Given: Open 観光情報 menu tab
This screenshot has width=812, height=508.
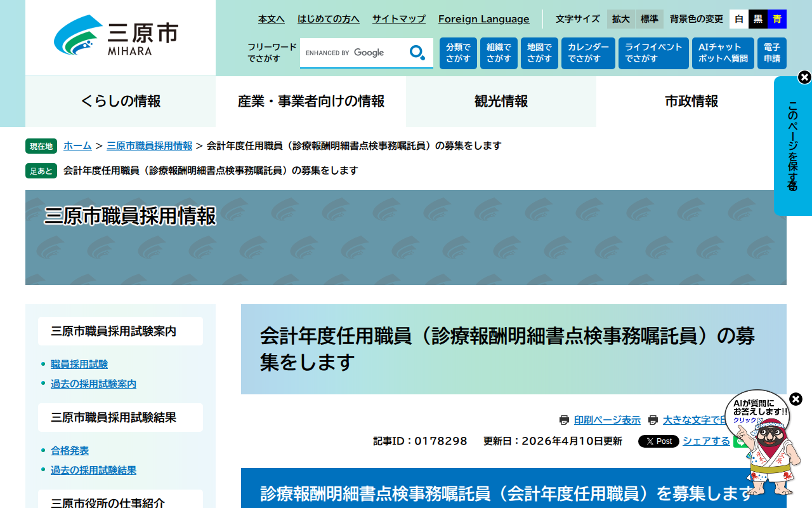Looking at the screenshot, I should tap(501, 102).
